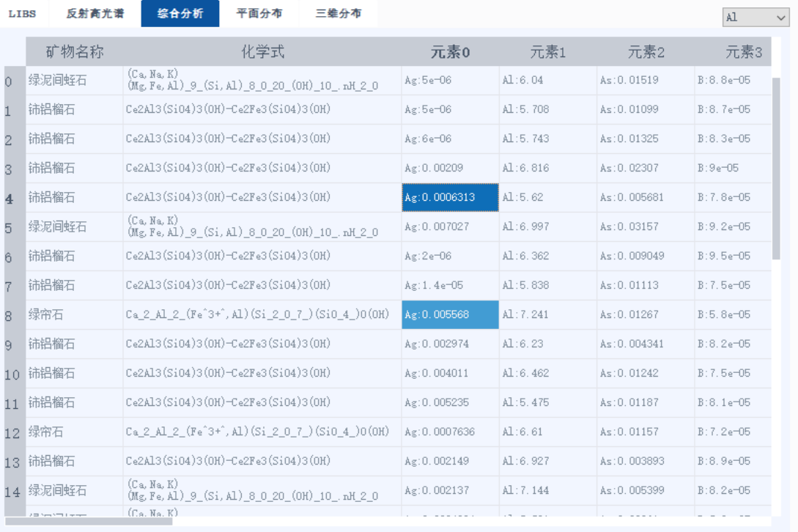Image resolution: width=798 pixels, height=532 pixels.
Task: Select the 元素1 column header
Action: pyautogui.click(x=547, y=52)
